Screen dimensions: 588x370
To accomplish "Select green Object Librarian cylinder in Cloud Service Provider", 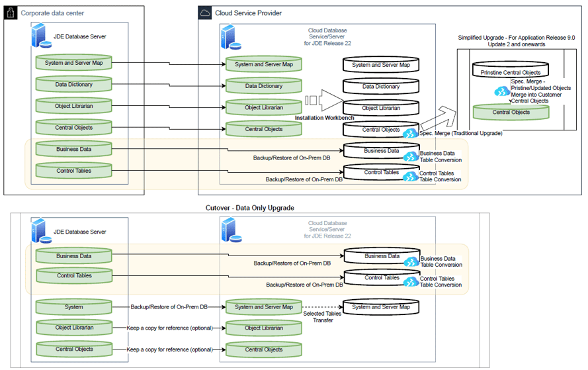I will pos(264,107).
